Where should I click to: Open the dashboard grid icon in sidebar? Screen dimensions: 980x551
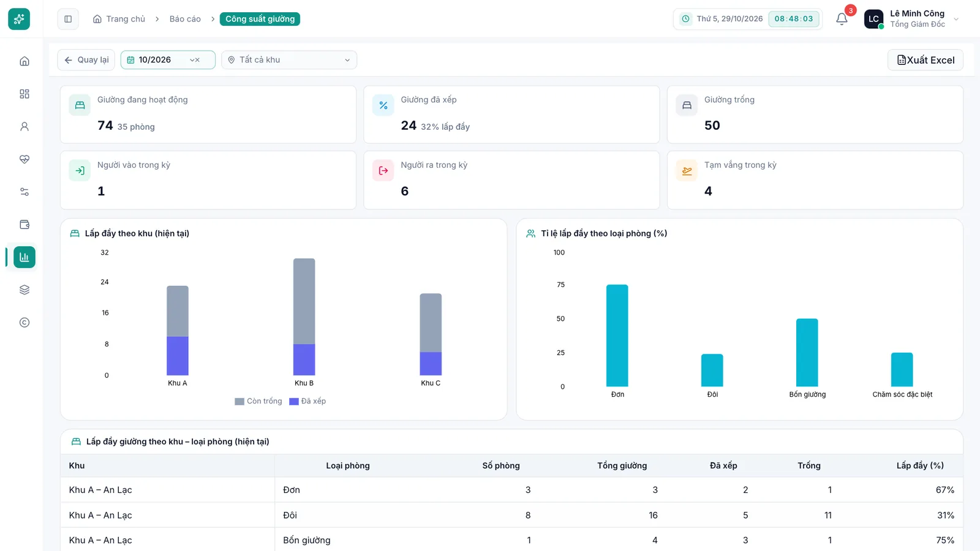coord(24,94)
